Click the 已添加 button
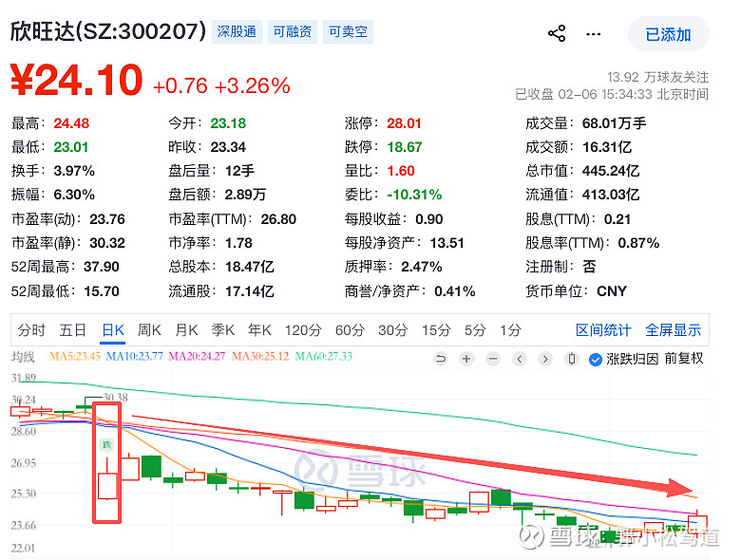 tap(668, 34)
